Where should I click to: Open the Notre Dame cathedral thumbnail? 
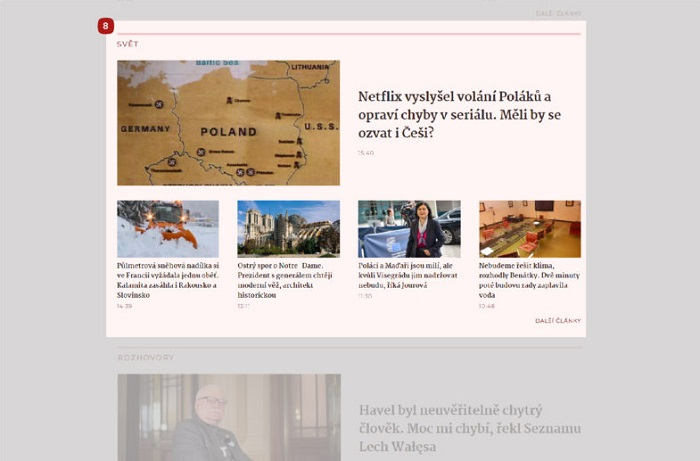(288, 229)
